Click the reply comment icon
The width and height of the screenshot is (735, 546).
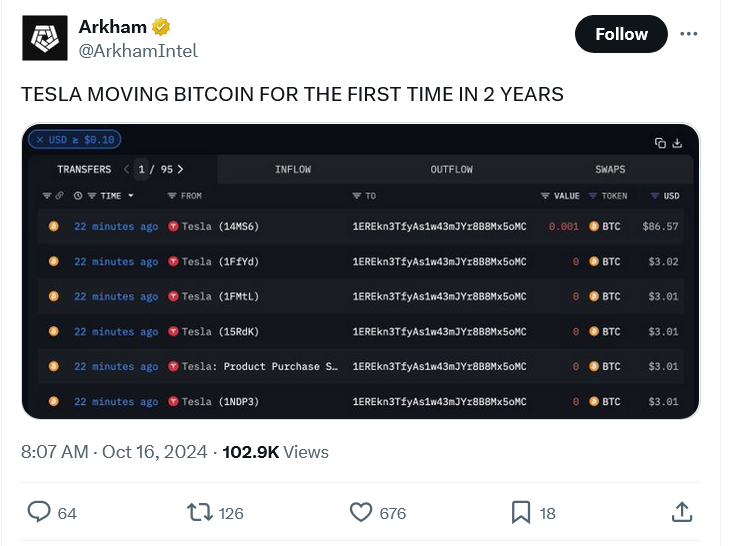[39, 512]
